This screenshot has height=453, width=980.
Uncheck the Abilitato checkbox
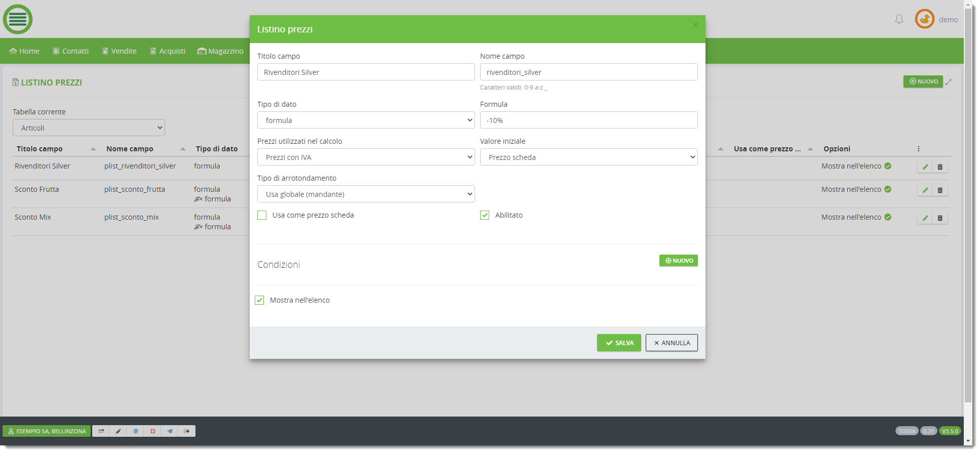(x=485, y=215)
